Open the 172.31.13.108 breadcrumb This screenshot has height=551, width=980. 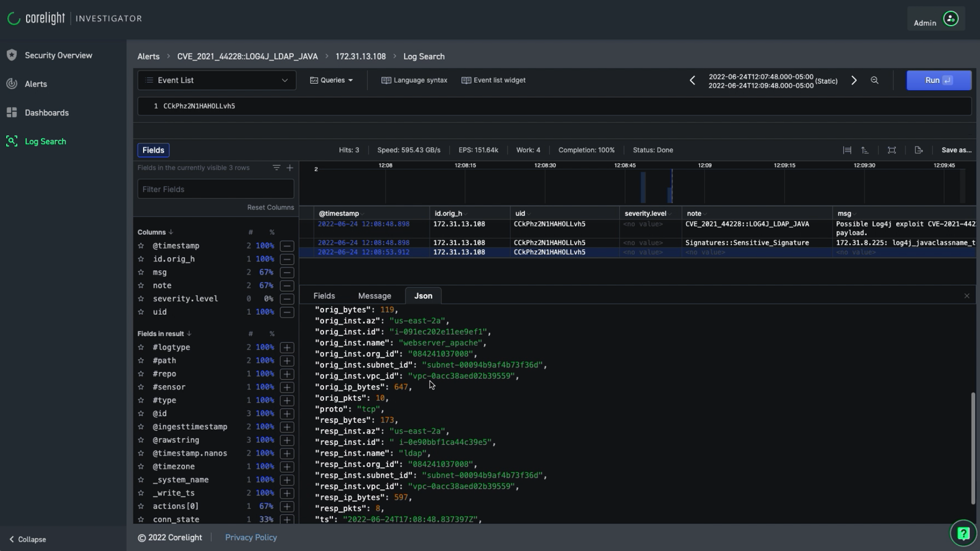(360, 57)
